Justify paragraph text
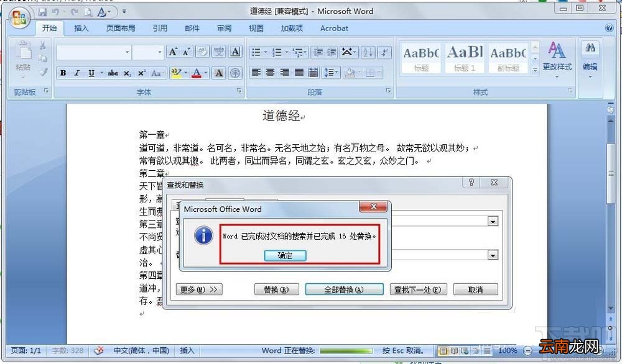 tap(299, 73)
